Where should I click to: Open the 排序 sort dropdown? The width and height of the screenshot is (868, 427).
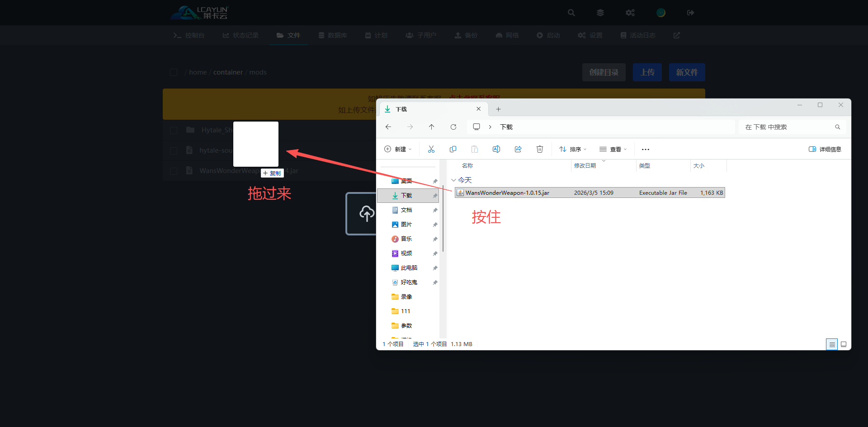[572, 149]
